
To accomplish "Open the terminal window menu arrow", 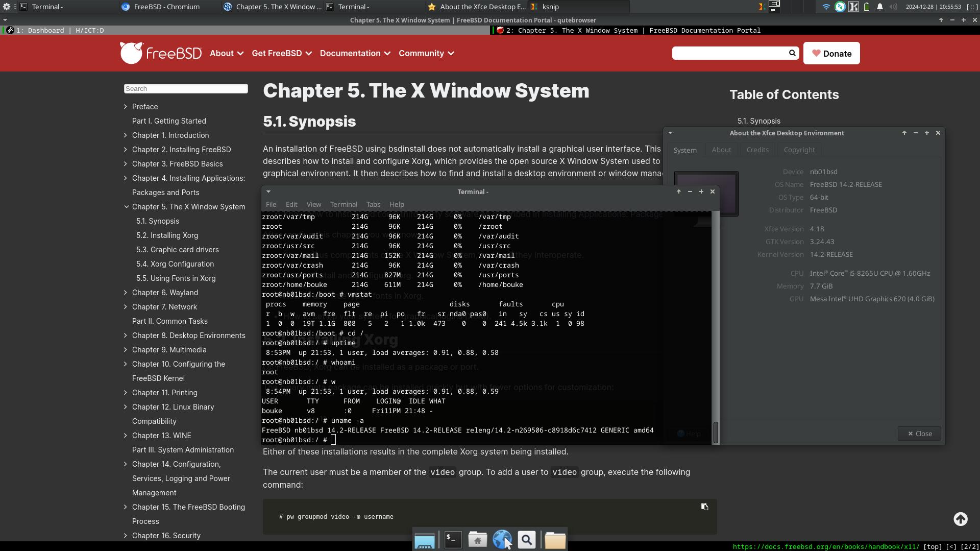I will pos(268,191).
